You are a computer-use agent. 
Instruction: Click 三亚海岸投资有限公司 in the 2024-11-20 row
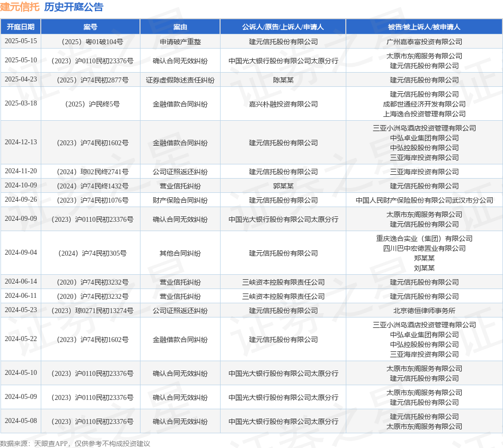pyautogui.click(x=424, y=172)
